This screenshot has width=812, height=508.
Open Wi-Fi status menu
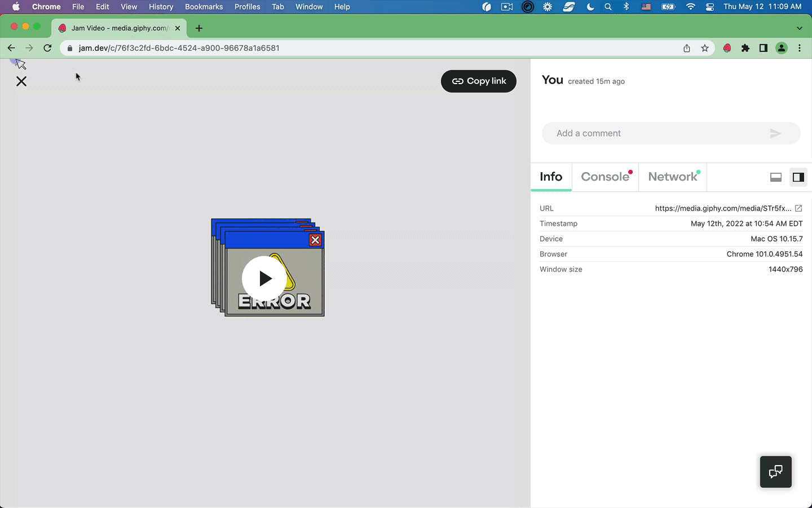pyautogui.click(x=691, y=7)
